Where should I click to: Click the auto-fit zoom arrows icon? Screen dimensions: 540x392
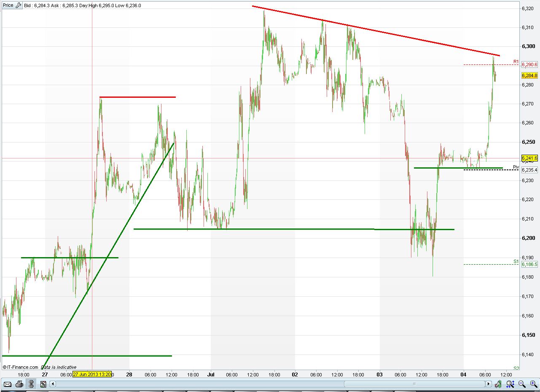(x=510, y=384)
